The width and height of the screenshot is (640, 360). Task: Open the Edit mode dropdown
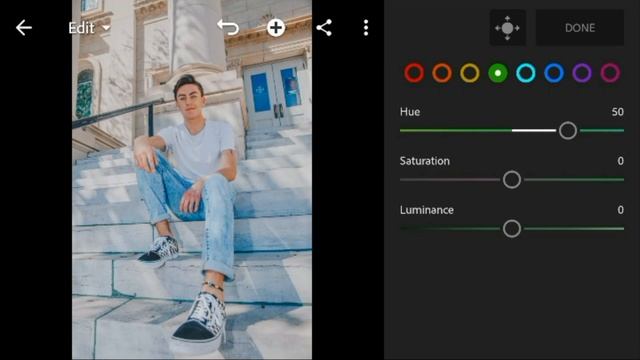89,28
